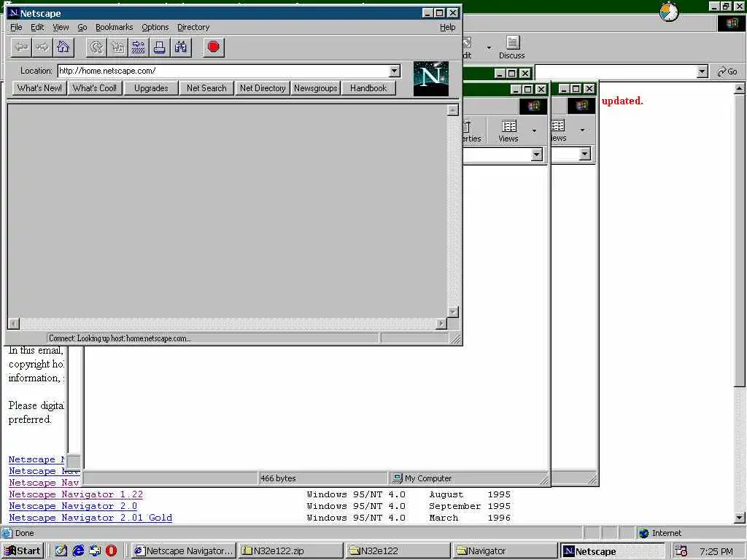The height and width of the screenshot is (560, 747).
Task: Click the Views icon in rear folder window
Action: pos(559,131)
